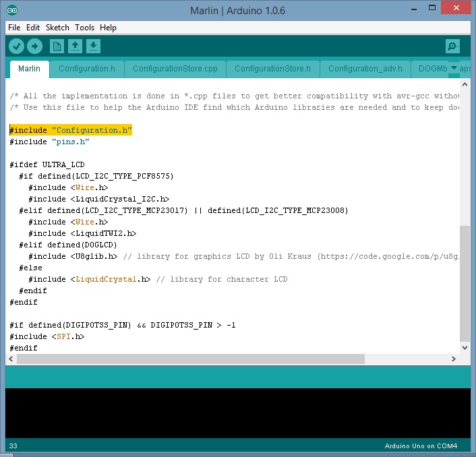Viewport: 476px width, 457px height.
Task: Switch to the DOGMb tab
Action: pyautogui.click(x=430, y=69)
